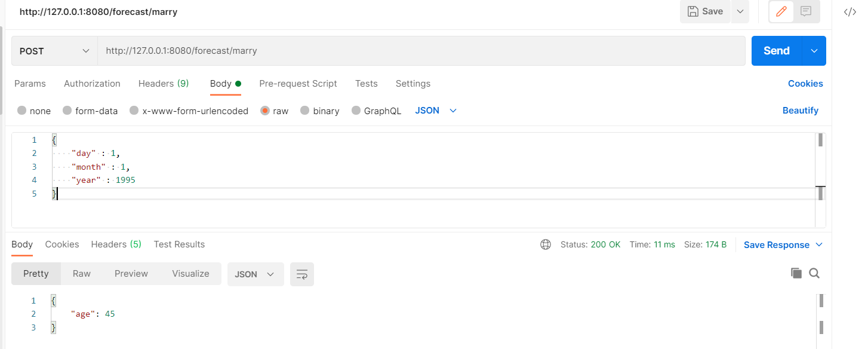Click the Save floppy disk icon
Screen dimensions: 868x349
coord(692,11)
